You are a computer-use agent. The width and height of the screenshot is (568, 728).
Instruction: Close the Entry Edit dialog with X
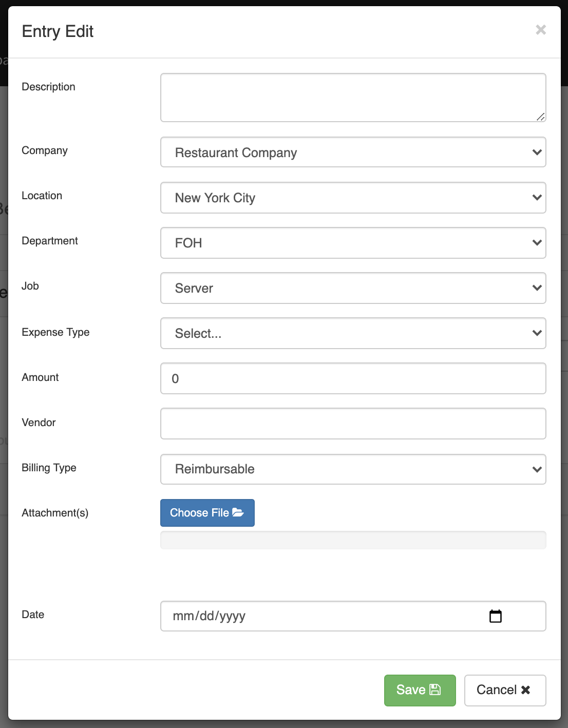[540, 30]
